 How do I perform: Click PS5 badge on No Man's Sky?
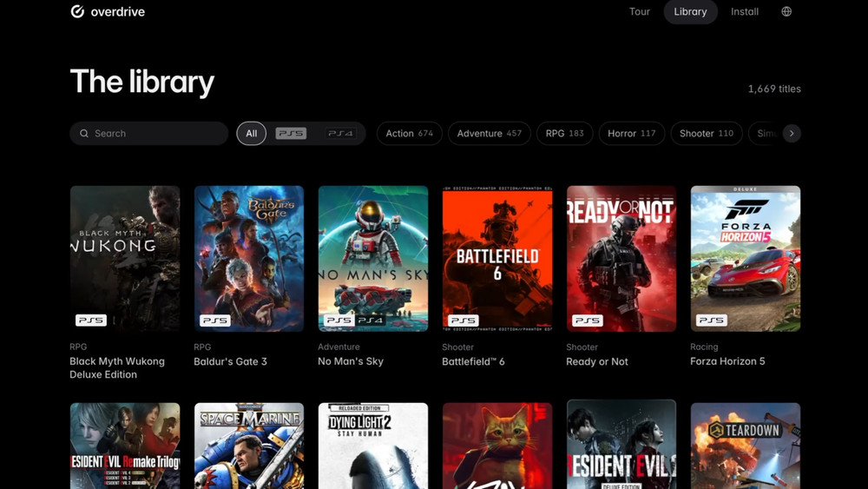coord(339,320)
